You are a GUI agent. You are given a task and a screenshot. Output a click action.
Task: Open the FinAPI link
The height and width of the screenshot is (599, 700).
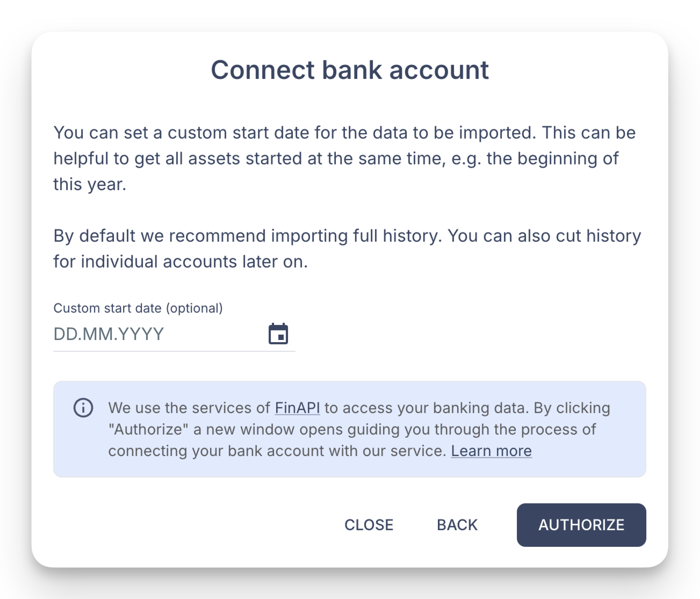297,408
